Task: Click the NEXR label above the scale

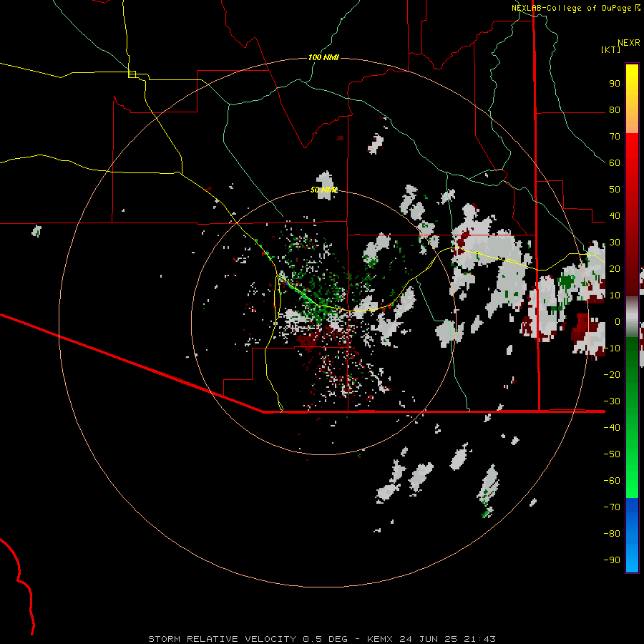Action: (x=629, y=43)
